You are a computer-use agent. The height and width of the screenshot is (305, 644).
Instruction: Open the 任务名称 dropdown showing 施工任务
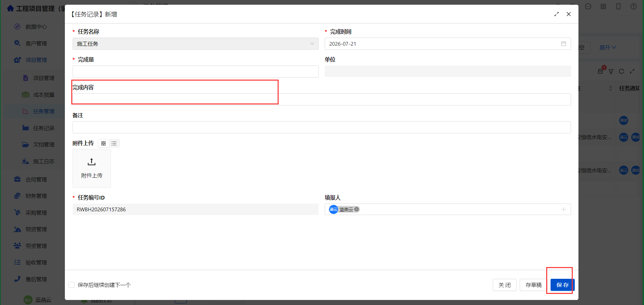(195, 44)
